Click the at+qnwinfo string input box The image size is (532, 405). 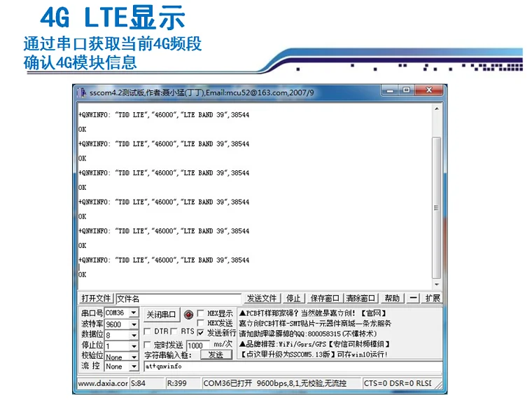coord(293,366)
